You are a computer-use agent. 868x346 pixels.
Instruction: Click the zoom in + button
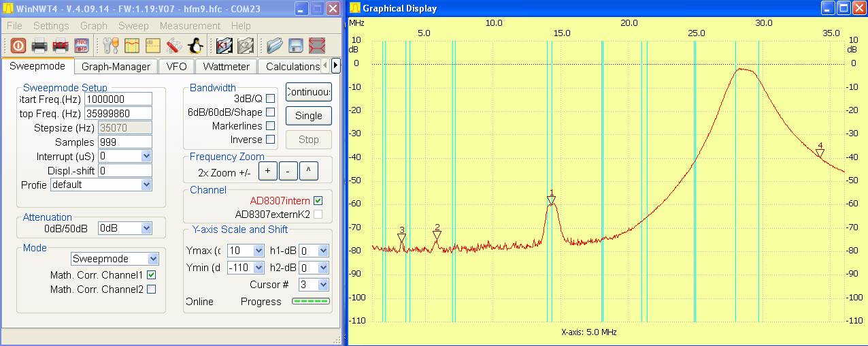point(268,172)
